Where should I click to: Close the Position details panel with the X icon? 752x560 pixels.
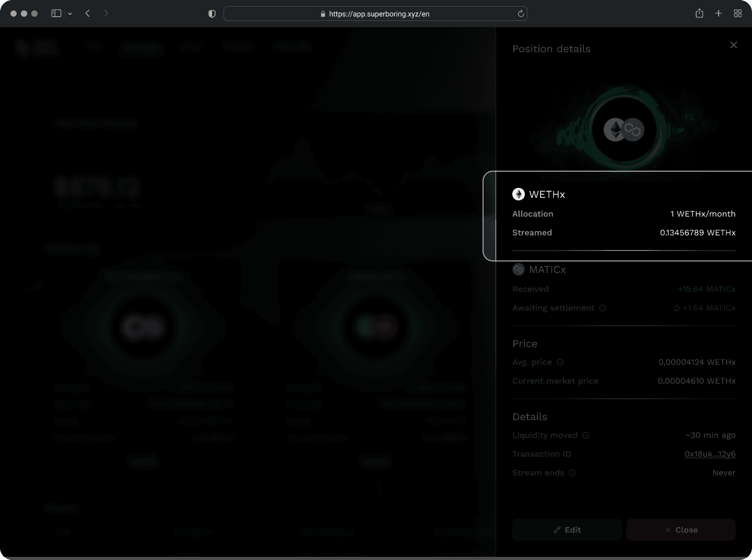[734, 45]
